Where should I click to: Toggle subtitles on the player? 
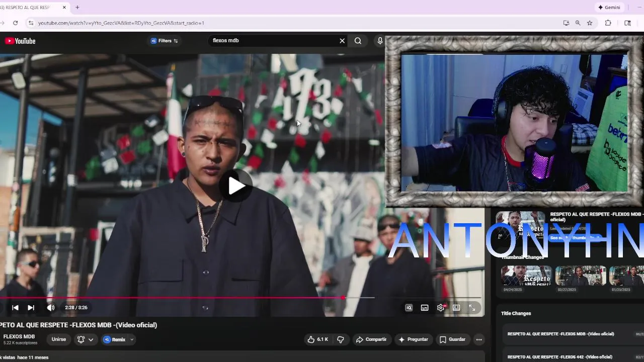pyautogui.click(x=425, y=308)
